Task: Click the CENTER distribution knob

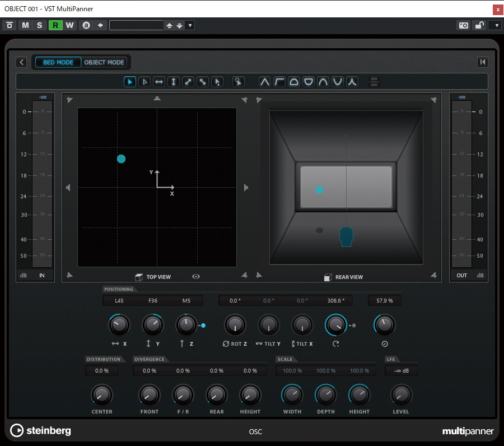Action: 101,395
